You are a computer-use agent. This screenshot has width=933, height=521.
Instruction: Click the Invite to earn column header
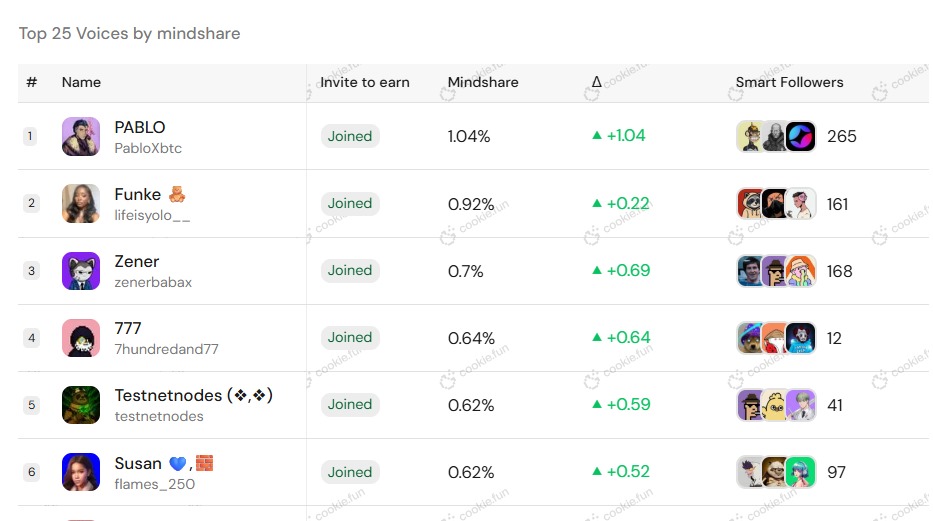pyautogui.click(x=365, y=82)
